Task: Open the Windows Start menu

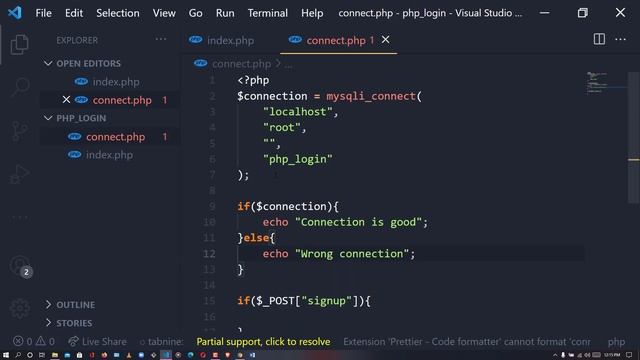Action: point(6,355)
